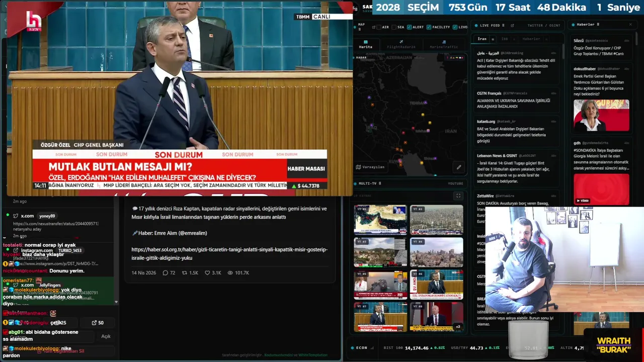This screenshot has height=362, width=644.
Task: Uncheck the ALERT map layer checkbox
Action: [x=409, y=27]
